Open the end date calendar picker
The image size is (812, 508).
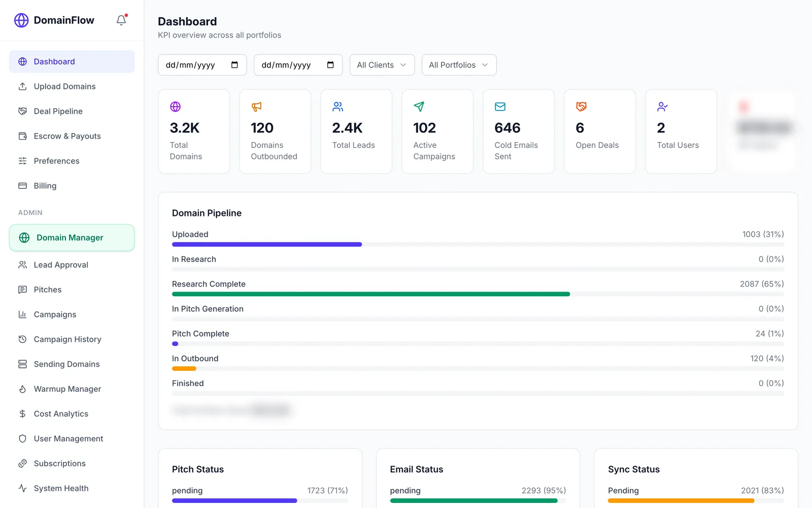[x=330, y=65]
